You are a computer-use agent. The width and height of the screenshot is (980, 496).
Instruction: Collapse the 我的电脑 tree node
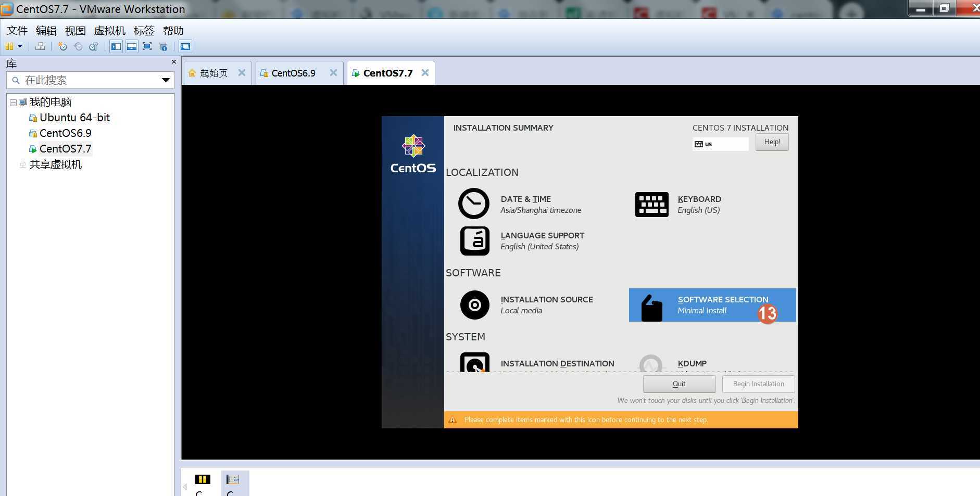point(13,103)
